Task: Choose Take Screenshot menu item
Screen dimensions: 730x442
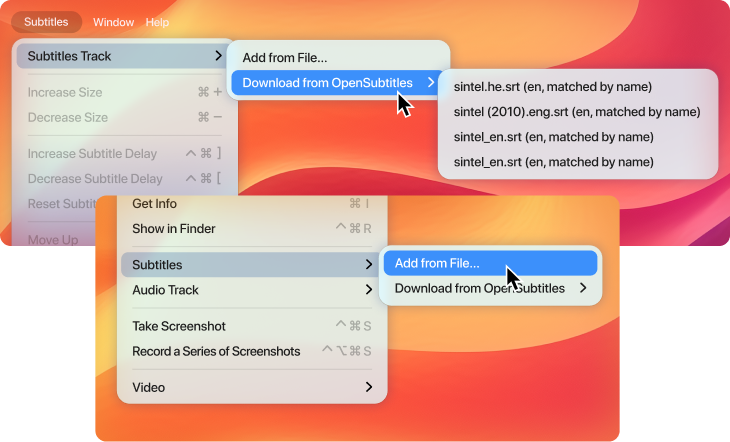Action: pyautogui.click(x=251, y=326)
